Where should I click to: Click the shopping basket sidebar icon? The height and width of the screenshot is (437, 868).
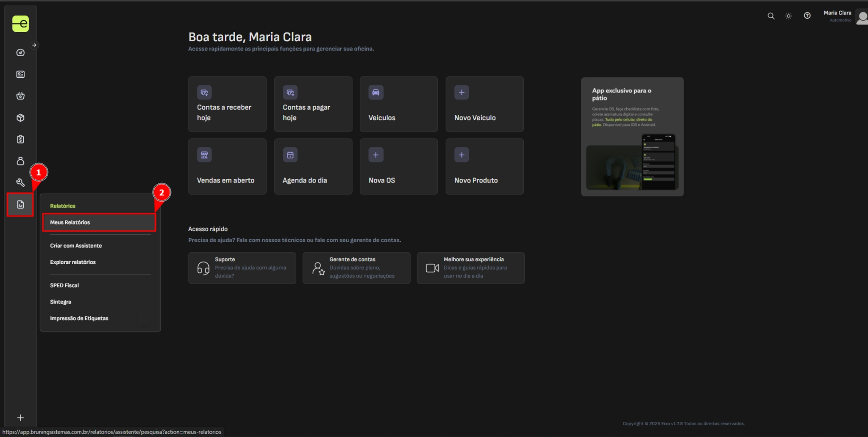tap(20, 96)
